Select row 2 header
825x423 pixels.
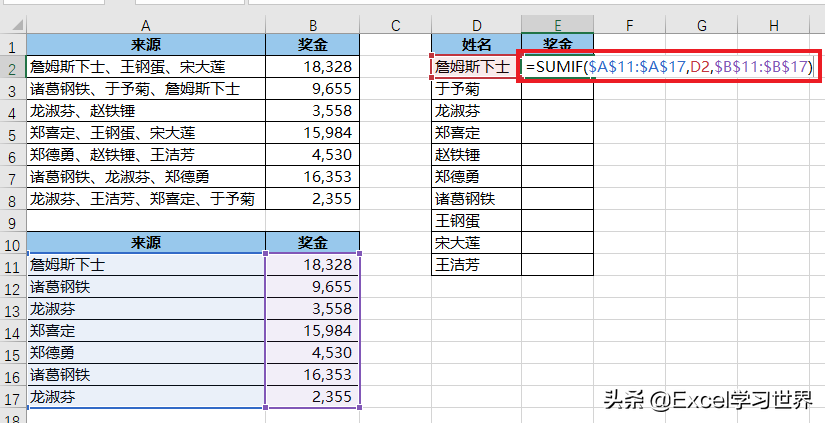click(x=13, y=67)
